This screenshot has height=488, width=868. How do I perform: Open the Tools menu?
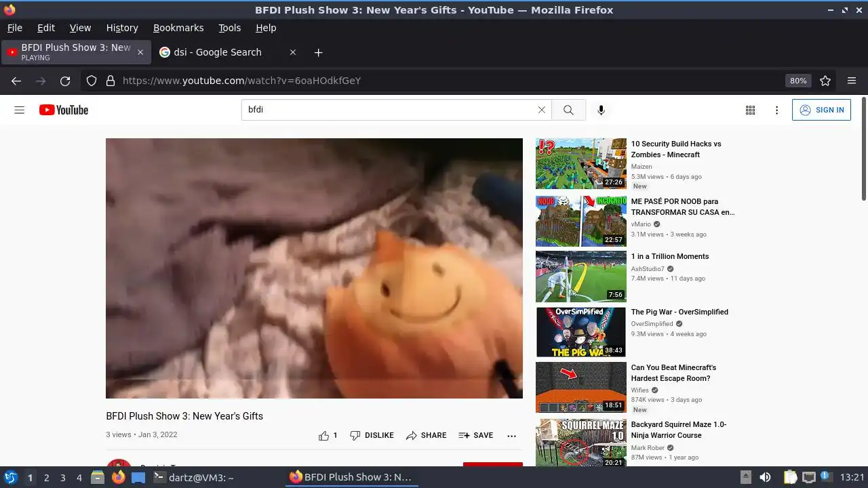230,28
